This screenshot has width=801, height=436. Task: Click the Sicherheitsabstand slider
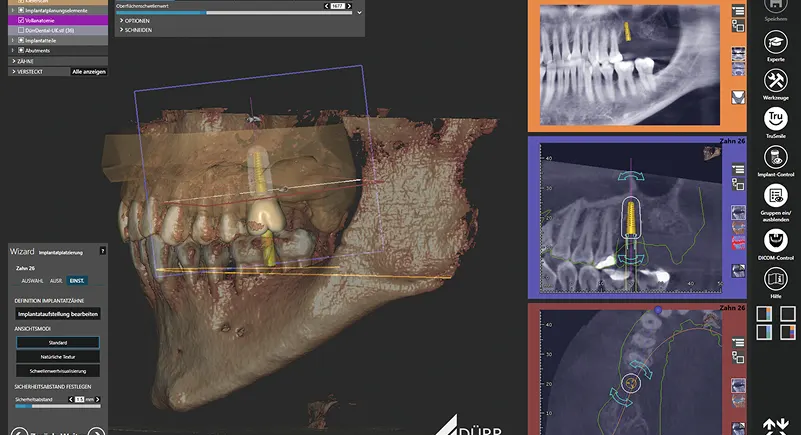point(58,406)
